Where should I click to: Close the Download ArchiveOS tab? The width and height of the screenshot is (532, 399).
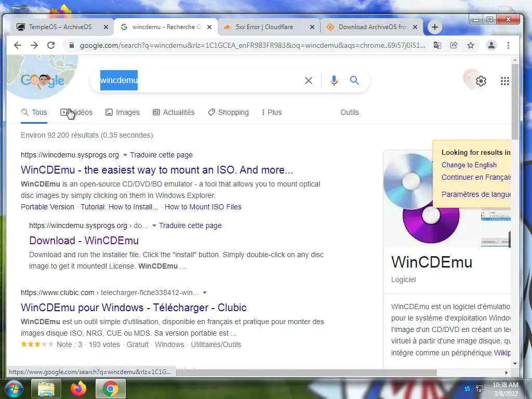click(x=415, y=27)
